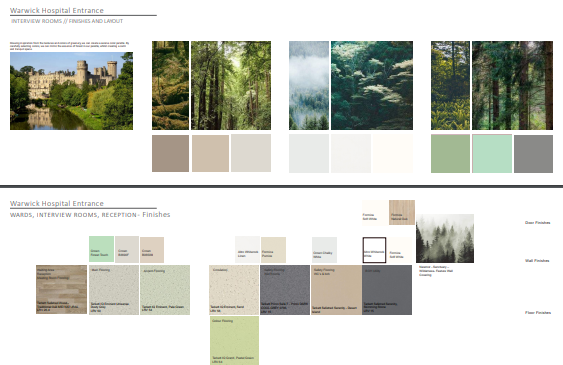Pick the dark taupe brown palette swatch
This screenshot has width=563, height=365.
pos(170,153)
